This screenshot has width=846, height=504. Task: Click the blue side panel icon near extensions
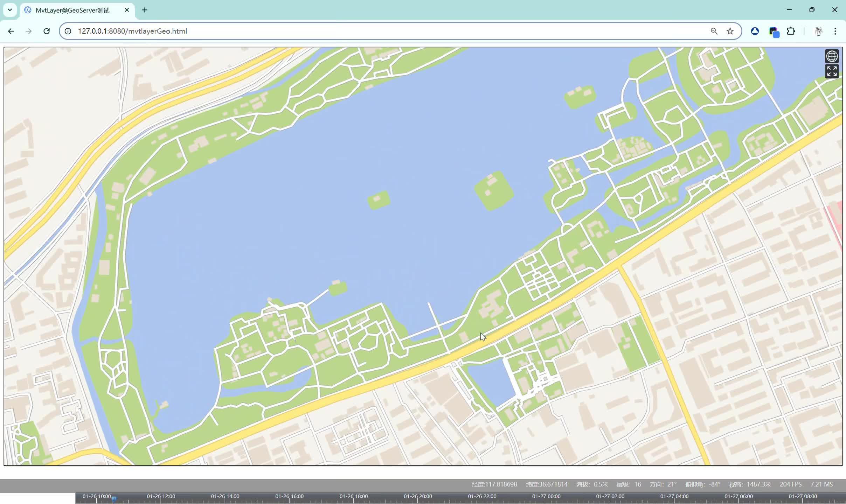coord(774,31)
